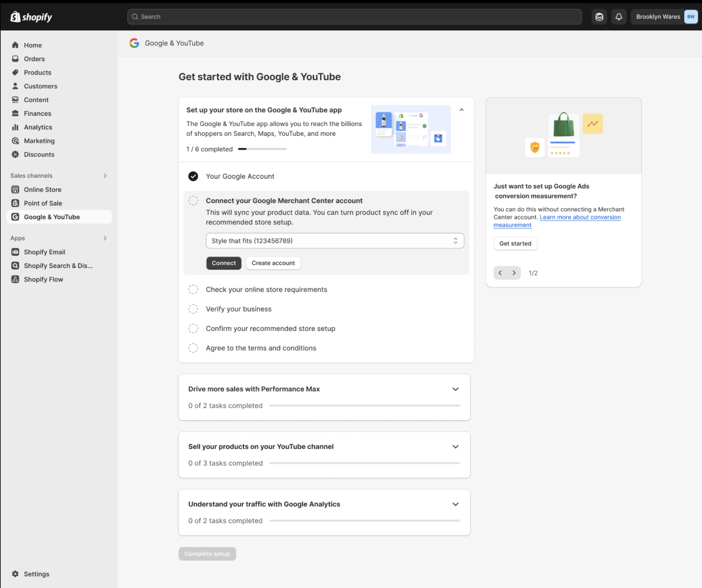The height and width of the screenshot is (588, 702).
Task: Click the Orders inbox icon
Action: tap(15, 59)
